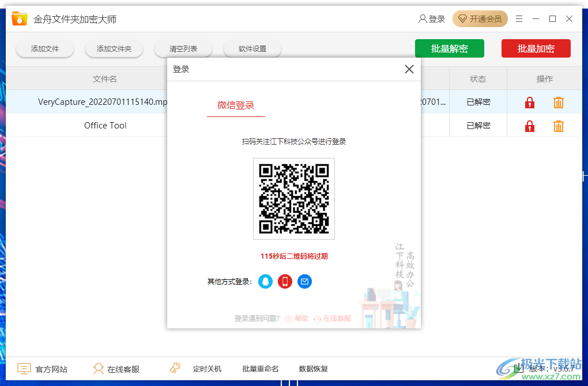The width and height of the screenshot is (588, 386).
Task: Click the QQ penguin login icon
Action: pyautogui.click(x=265, y=281)
